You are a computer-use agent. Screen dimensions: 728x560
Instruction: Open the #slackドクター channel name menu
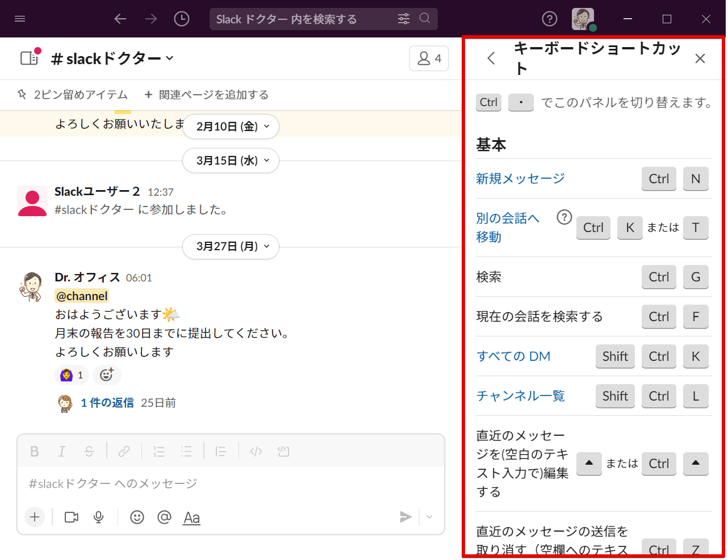(x=111, y=58)
